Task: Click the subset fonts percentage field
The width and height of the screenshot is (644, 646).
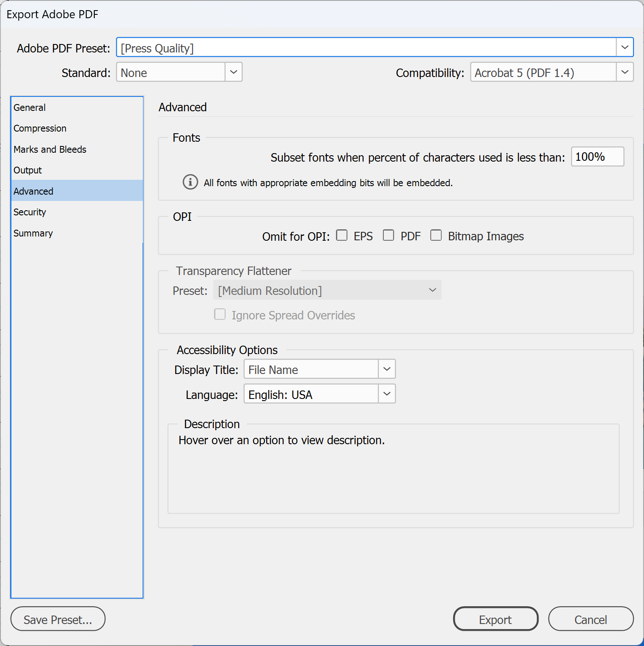Action: 597,157
